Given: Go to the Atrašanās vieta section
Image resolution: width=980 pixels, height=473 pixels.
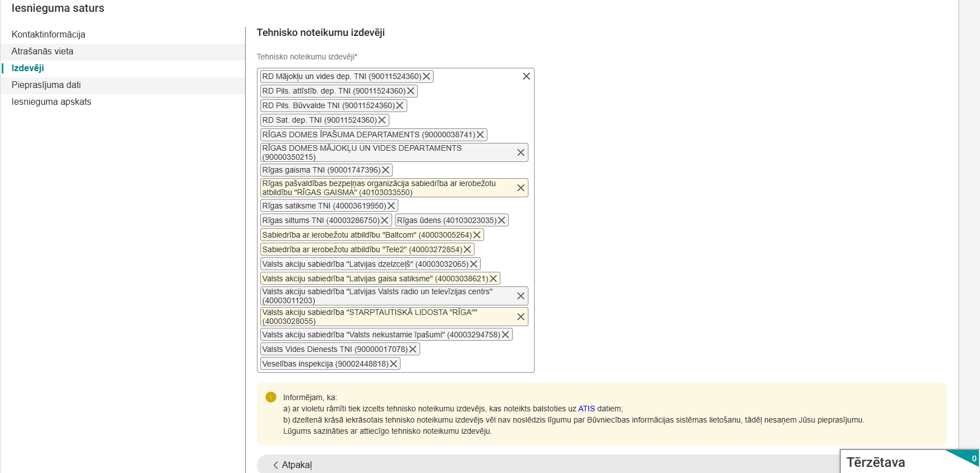Looking at the screenshot, I should coord(43,52).
